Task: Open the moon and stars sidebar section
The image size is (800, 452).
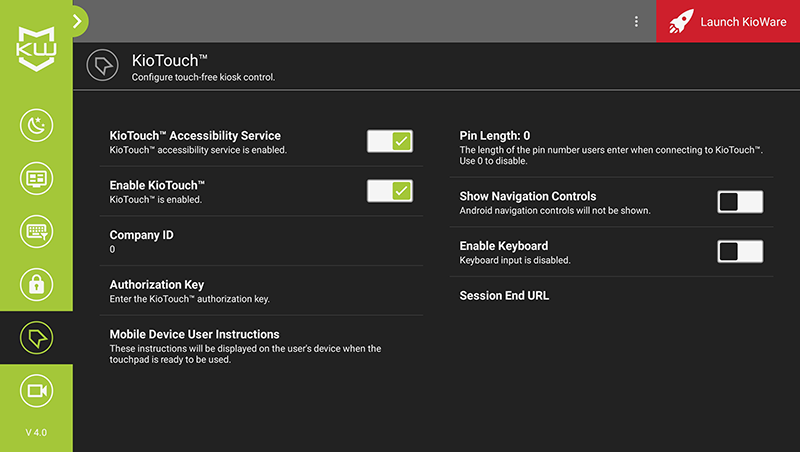Action: tap(36, 125)
